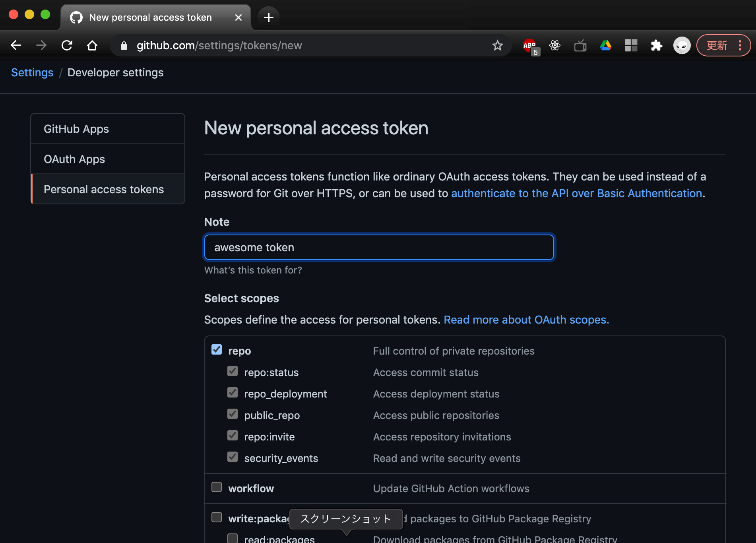Uncheck the repo scope checkbox
Screen dimensions: 756x543
pyautogui.click(x=217, y=350)
